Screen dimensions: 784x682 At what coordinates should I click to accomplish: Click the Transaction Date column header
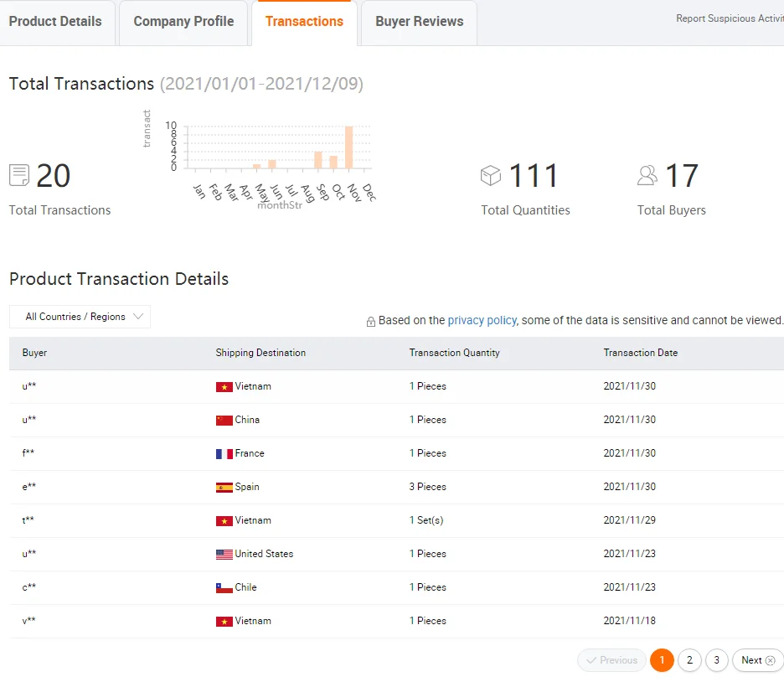pyautogui.click(x=641, y=353)
